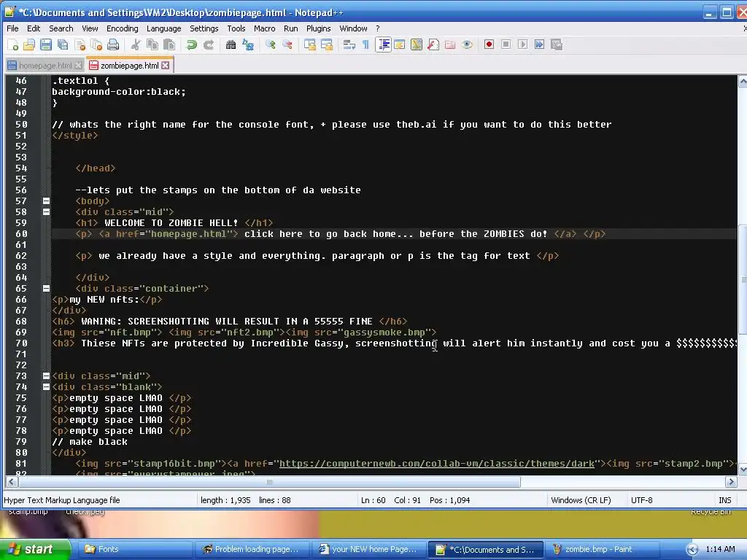
Task: Click the Paste clipboard icon
Action: tap(169, 44)
